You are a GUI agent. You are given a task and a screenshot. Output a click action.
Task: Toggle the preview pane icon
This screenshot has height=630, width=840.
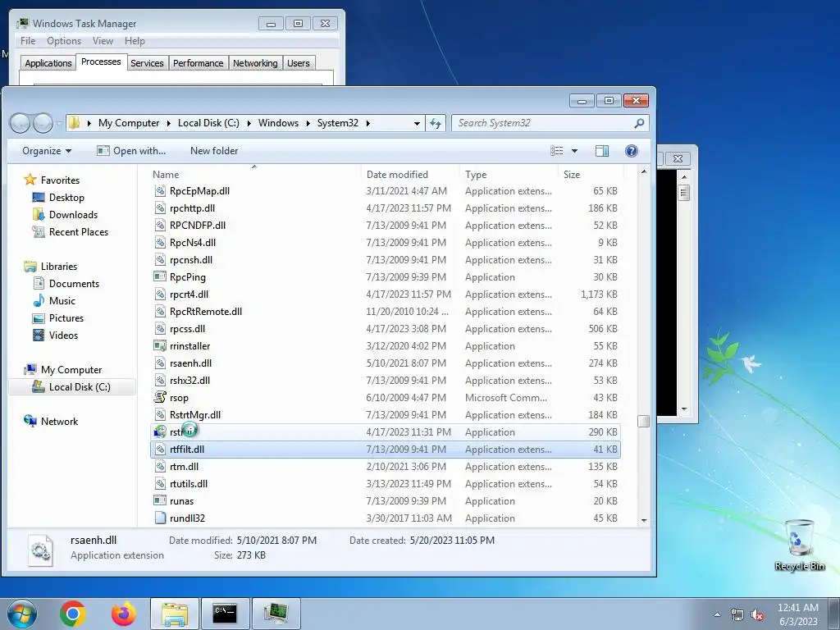click(x=602, y=151)
